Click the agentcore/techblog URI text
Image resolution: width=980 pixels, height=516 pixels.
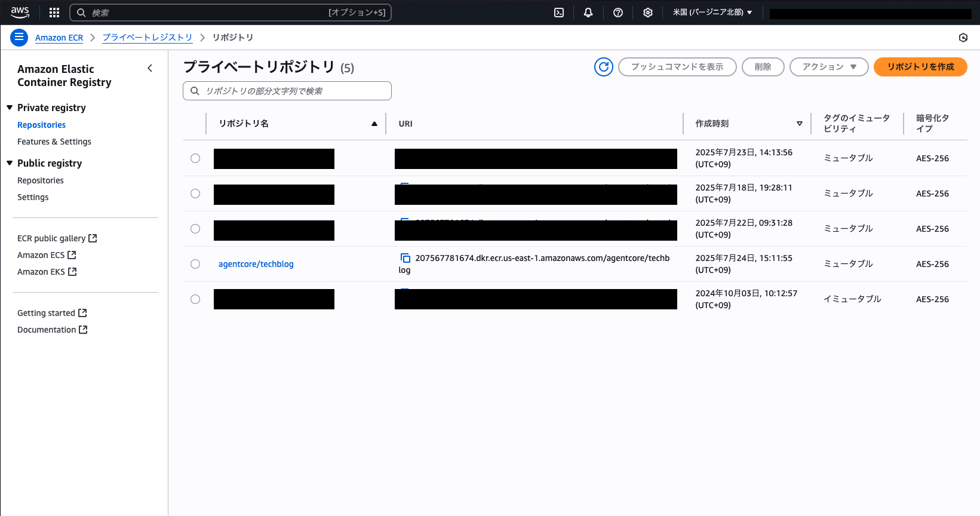[x=534, y=264]
